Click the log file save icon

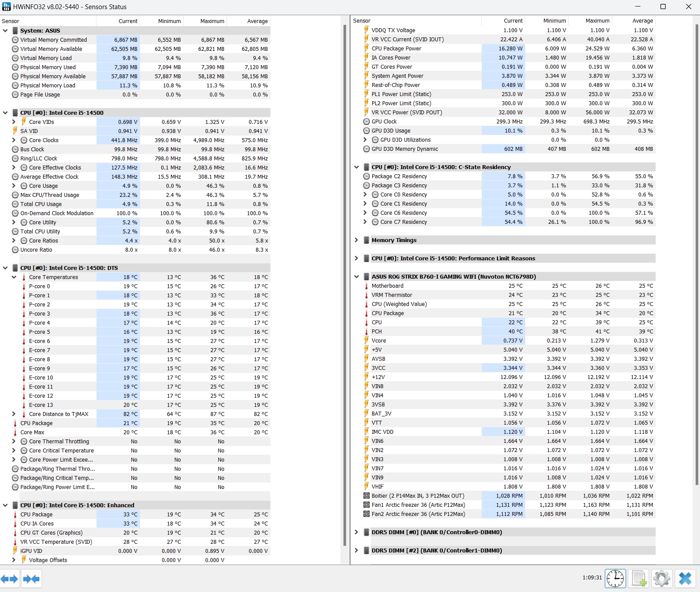638,579
